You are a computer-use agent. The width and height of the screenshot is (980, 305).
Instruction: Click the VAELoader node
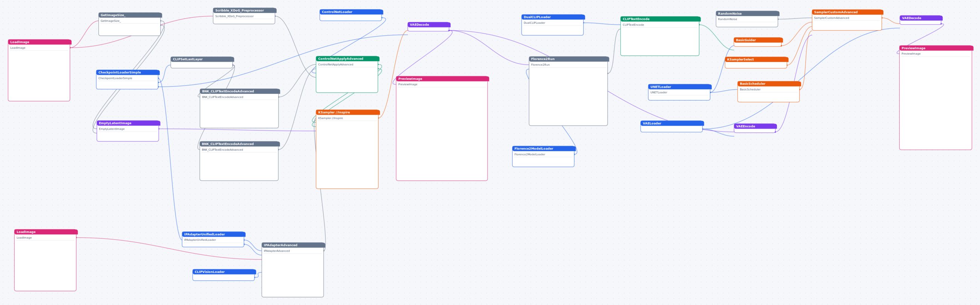point(672,127)
